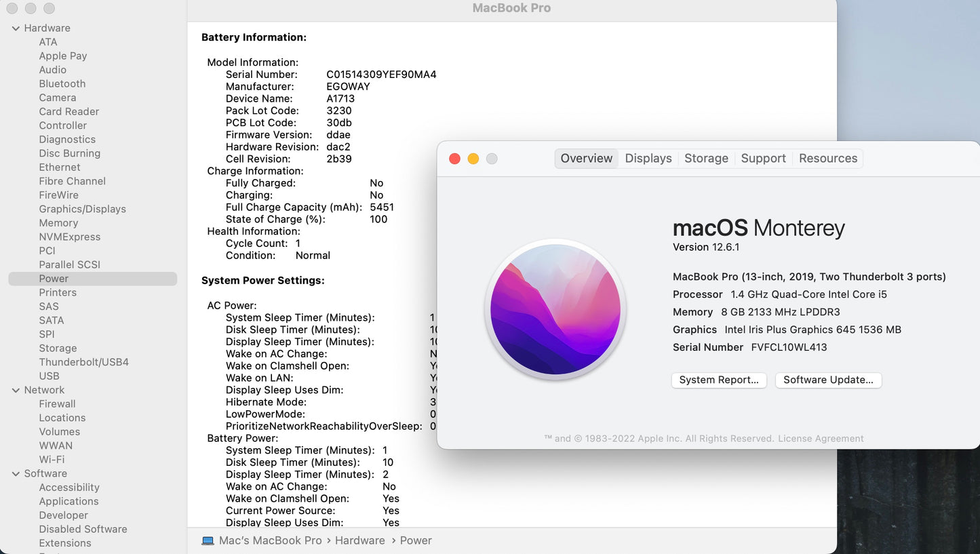The height and width of the screenshot is (554, 980).
Task: Go to the Resources tab
Action: click(827, 159)
